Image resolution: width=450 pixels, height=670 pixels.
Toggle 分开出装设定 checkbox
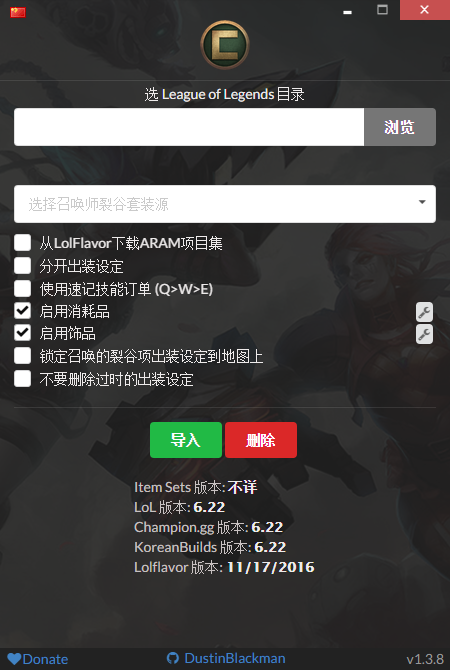(22, 265)
